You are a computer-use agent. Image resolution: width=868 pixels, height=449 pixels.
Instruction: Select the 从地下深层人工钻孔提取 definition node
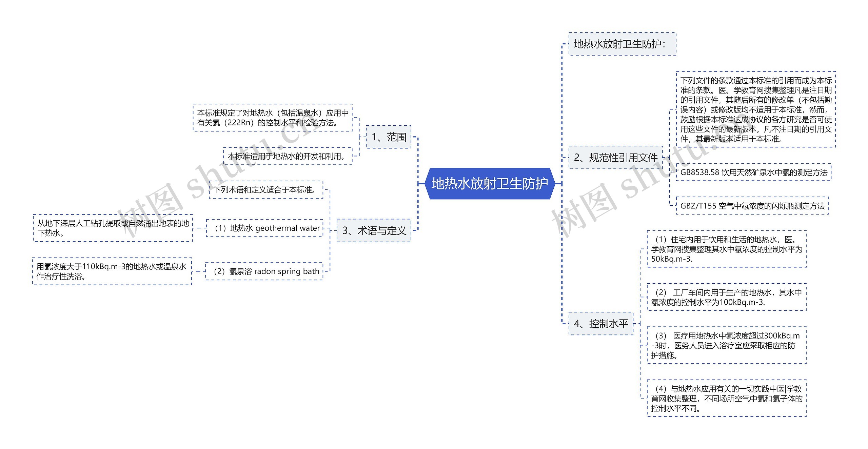pos(113,228)
